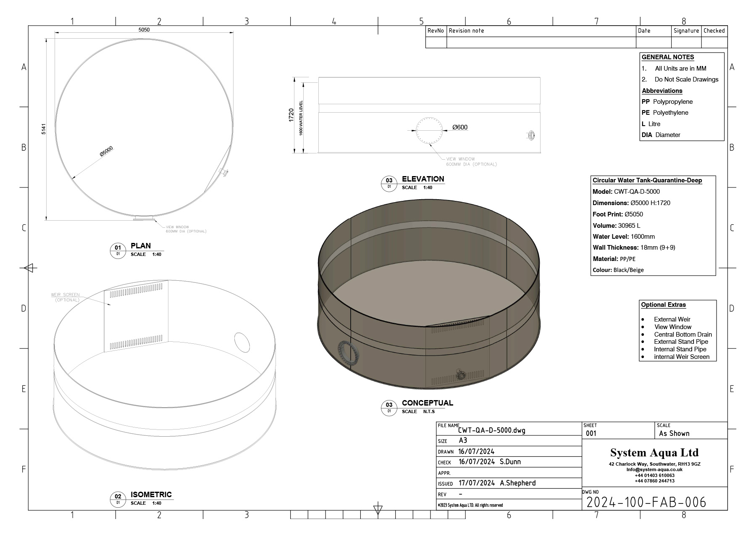Click the scale value 'As Shown'
Screen dimensions: 756x535
[x=674, y=433]
